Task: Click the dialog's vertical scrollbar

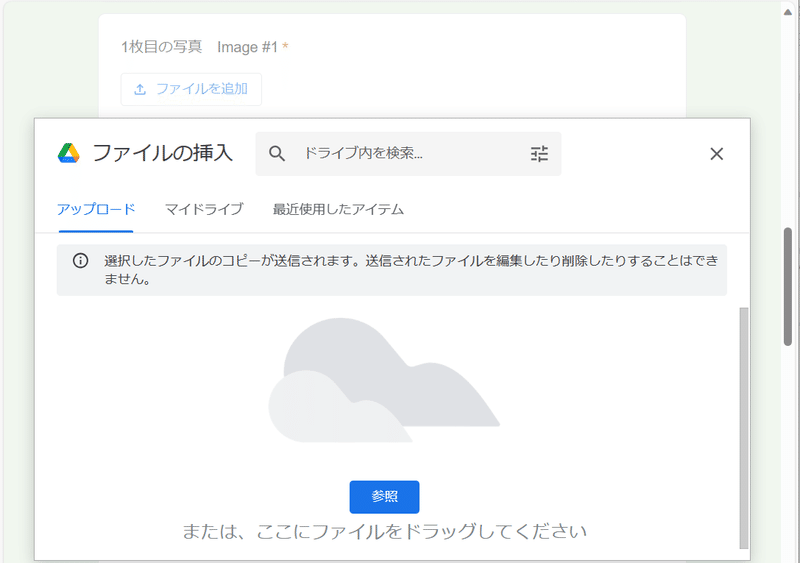Action: [744, 428]
